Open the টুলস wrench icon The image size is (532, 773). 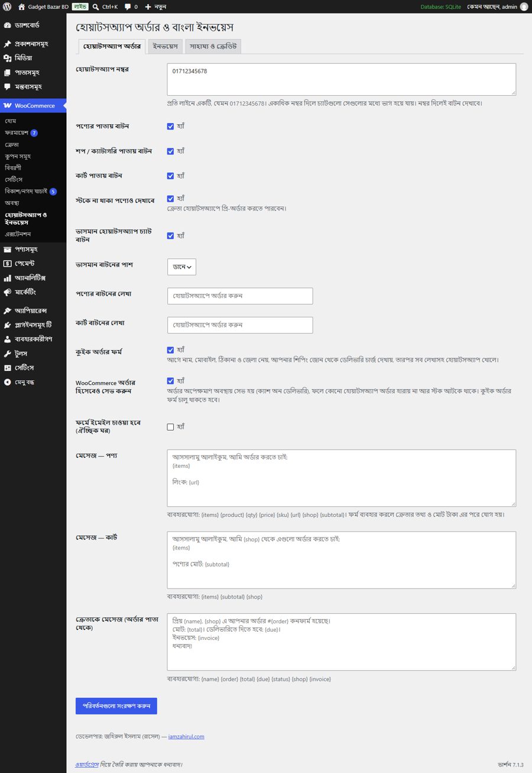point(7,354)
